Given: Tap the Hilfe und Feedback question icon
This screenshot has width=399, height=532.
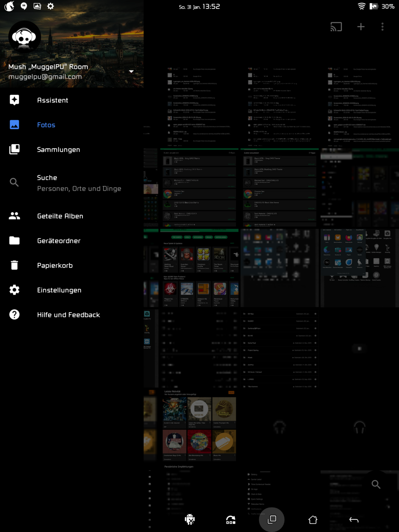Looking at the screenshot, I should [x=14, y=315].
